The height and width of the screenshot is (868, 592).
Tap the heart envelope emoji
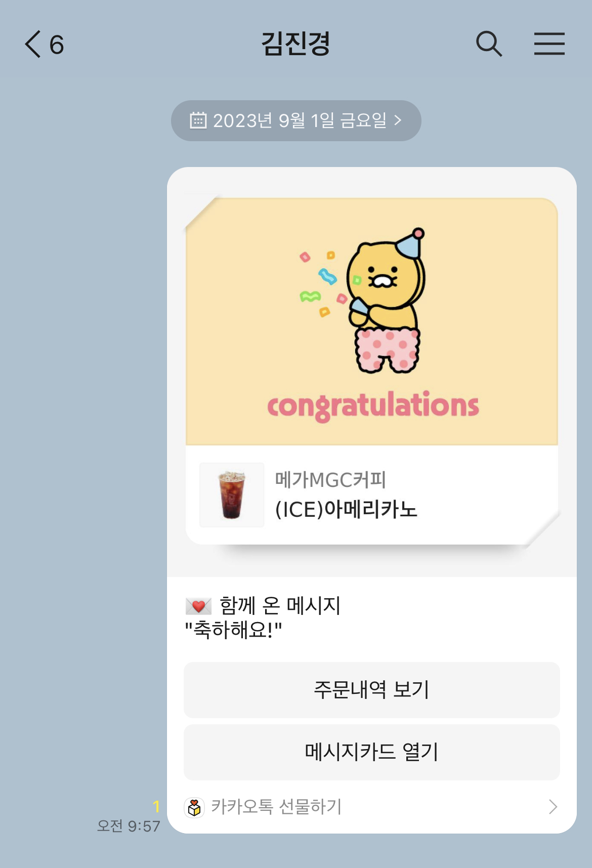coord(198,605)
